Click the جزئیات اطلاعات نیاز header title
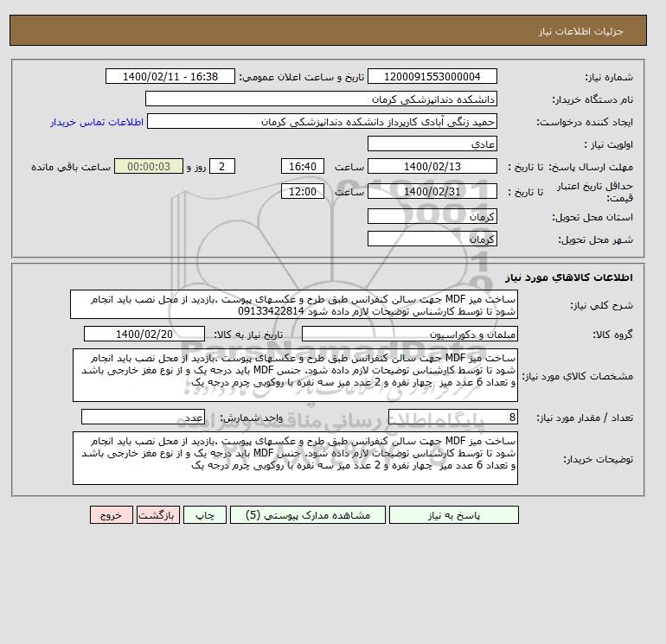 point(580,31)
